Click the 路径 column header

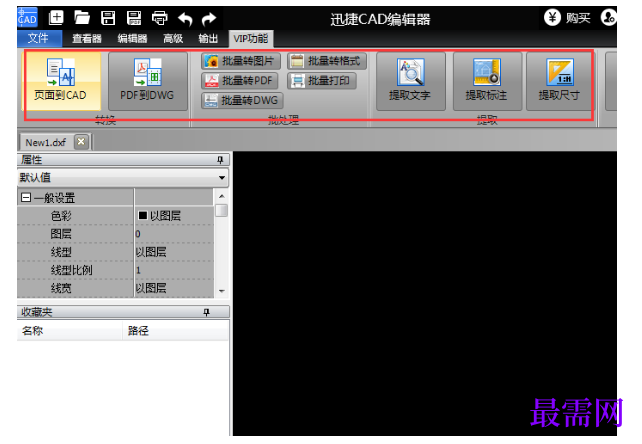(176, 331)
